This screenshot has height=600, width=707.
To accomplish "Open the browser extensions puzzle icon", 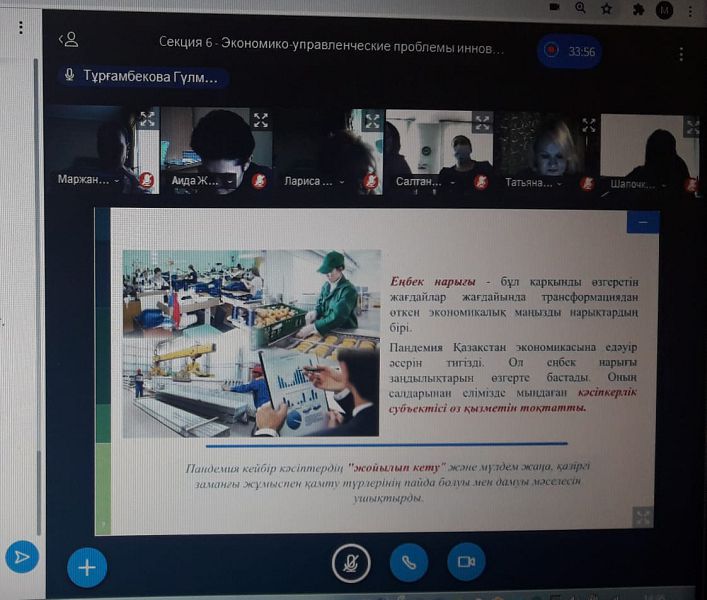I will click(x=639, y=8).
